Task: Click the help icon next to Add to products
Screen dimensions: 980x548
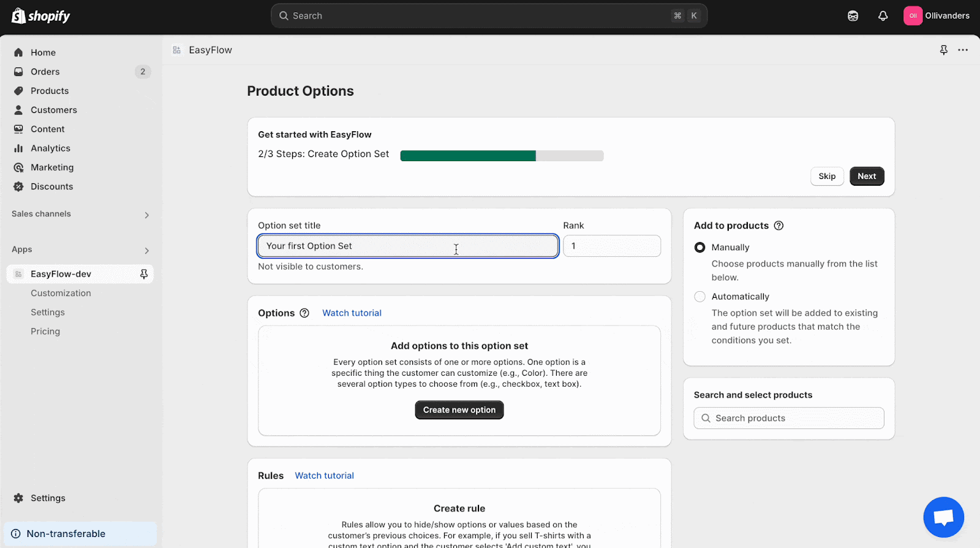Action: coord(778,226)
